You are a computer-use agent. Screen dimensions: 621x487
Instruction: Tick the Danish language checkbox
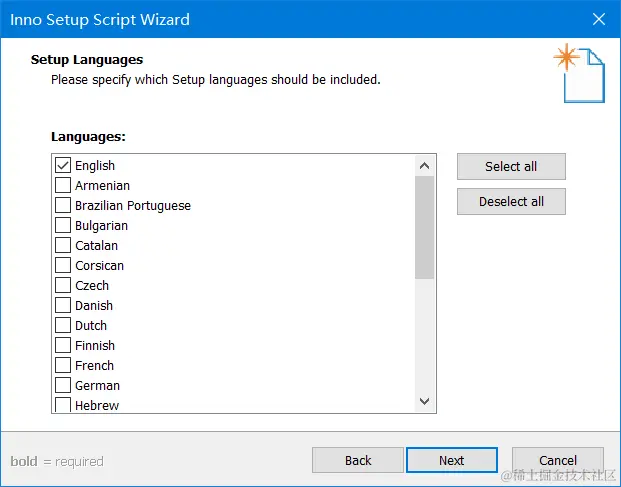click(63, 305)
